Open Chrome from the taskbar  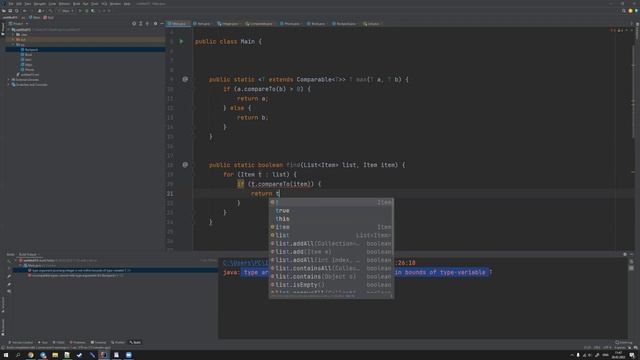[x=31, y=355]
